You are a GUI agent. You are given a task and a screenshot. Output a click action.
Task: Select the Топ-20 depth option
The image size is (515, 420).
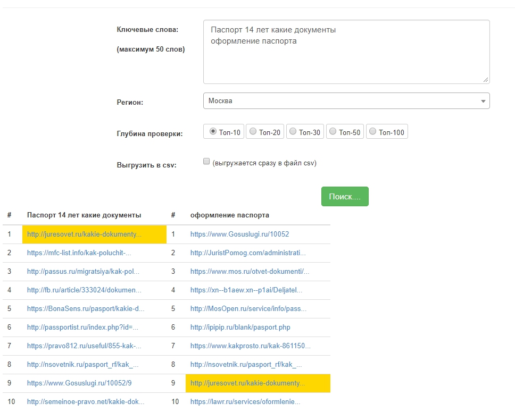(253, 131)
